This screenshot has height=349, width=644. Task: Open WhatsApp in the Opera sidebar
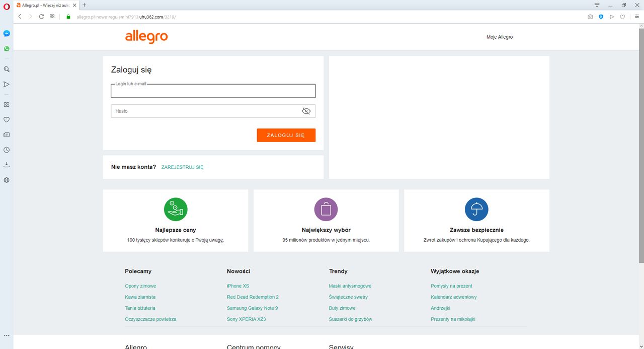pos(7,49)
